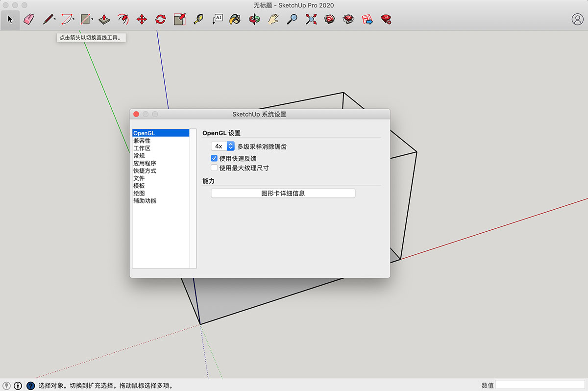Screen dimensions: 588x391
Task: Select the 模板 settings category
Action: tap(161, 186)
